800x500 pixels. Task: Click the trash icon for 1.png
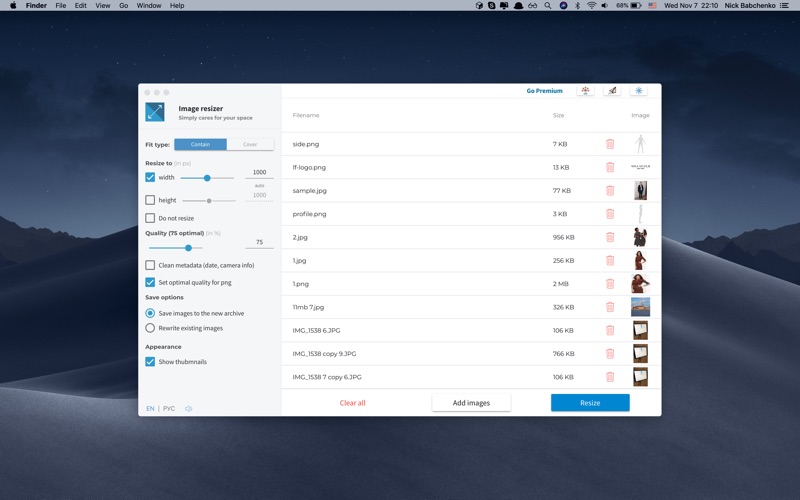610,284
